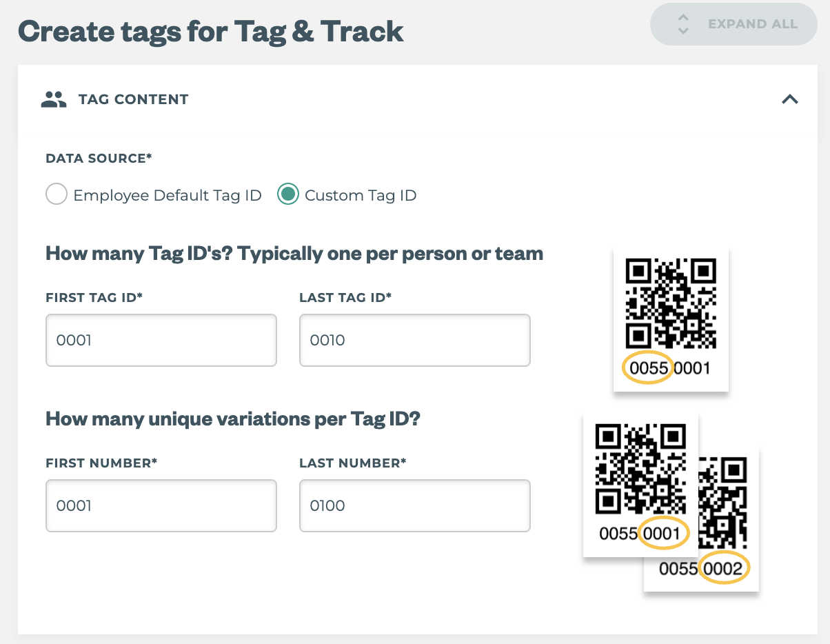
Task: Click into the First Tag ID field
Action: [x=161, y=341]
